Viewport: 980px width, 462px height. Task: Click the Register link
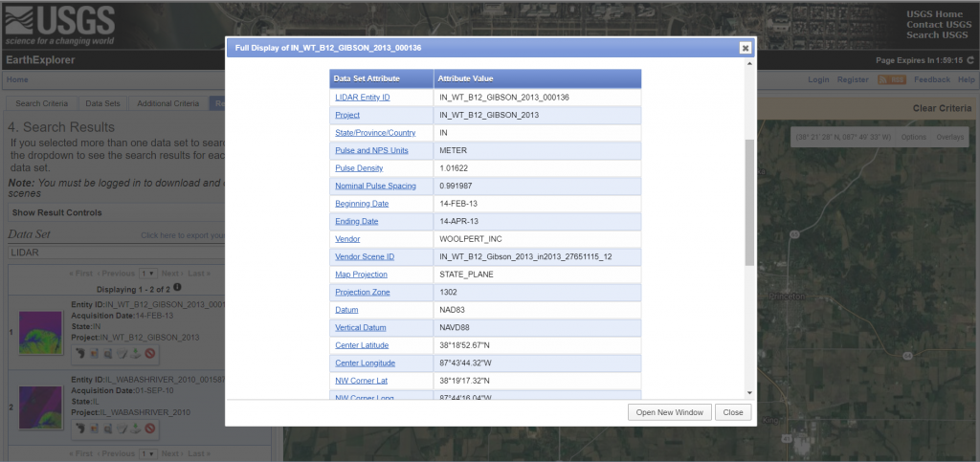click(x=853, y=80)
